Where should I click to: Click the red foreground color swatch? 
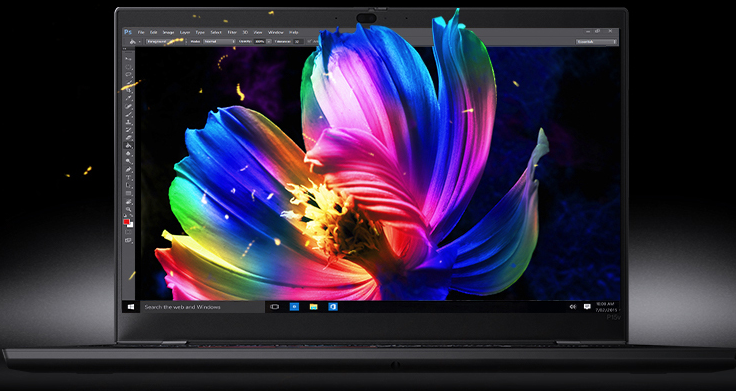click(126, 221)
